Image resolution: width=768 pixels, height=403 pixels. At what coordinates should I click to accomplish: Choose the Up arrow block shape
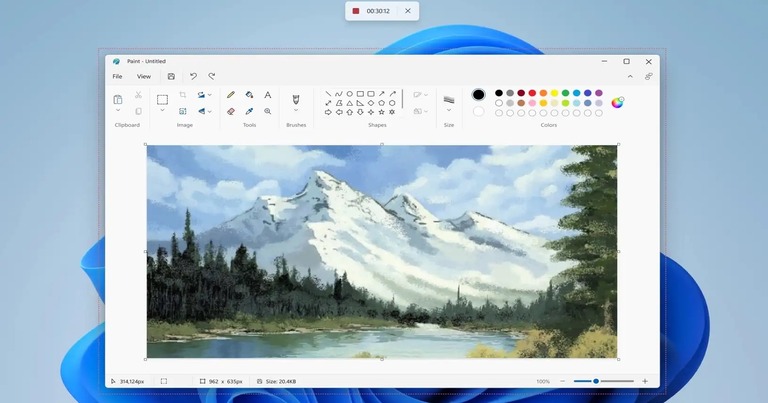tap(350, 112)
